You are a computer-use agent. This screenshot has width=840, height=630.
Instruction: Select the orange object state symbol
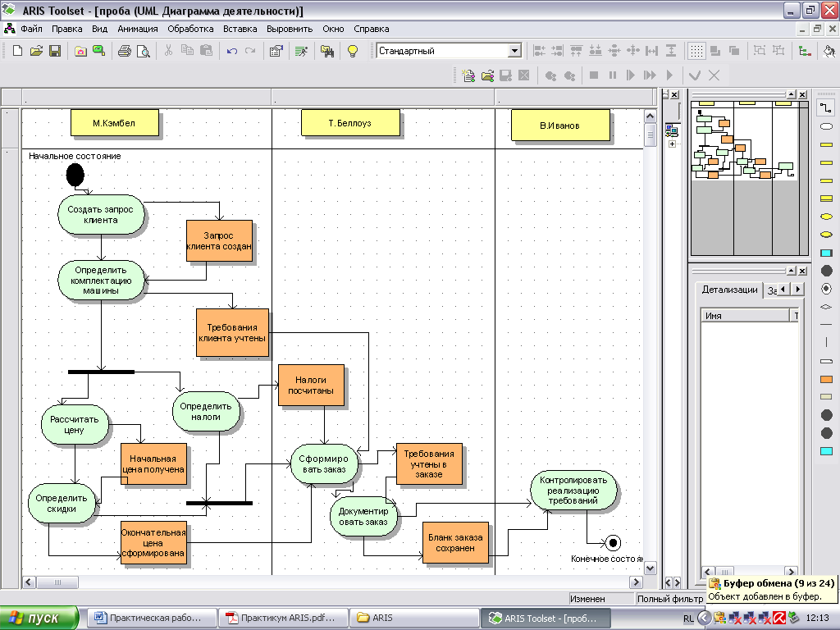coord(826,379)
